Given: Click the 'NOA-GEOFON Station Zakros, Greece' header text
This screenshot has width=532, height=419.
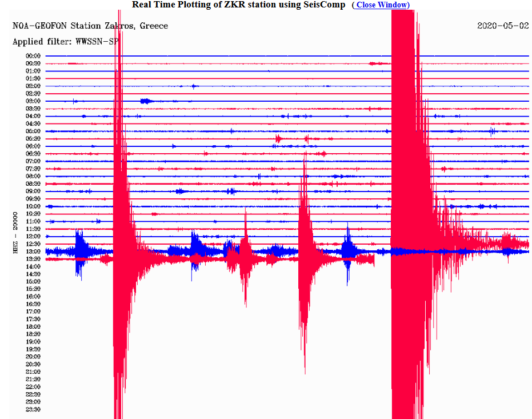Looking at the screenshot, I should click(x=90, y=26).
